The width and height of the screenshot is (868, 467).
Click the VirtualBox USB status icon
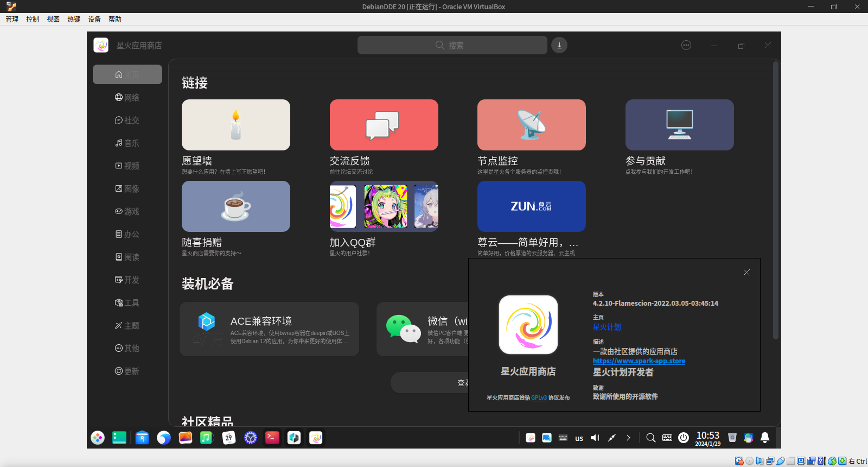[x=780, y=461]
